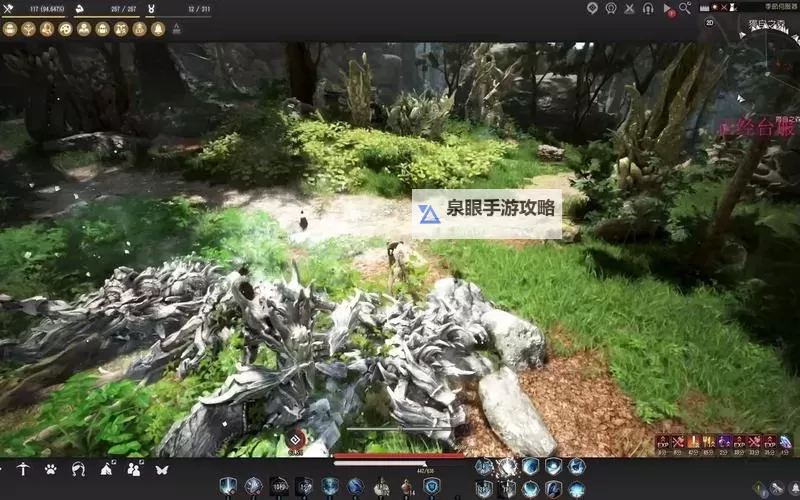Viewport: 800px width, 500px height.
Task: Open the gold bell notification round icon
Action: click(x=158, y=29)
